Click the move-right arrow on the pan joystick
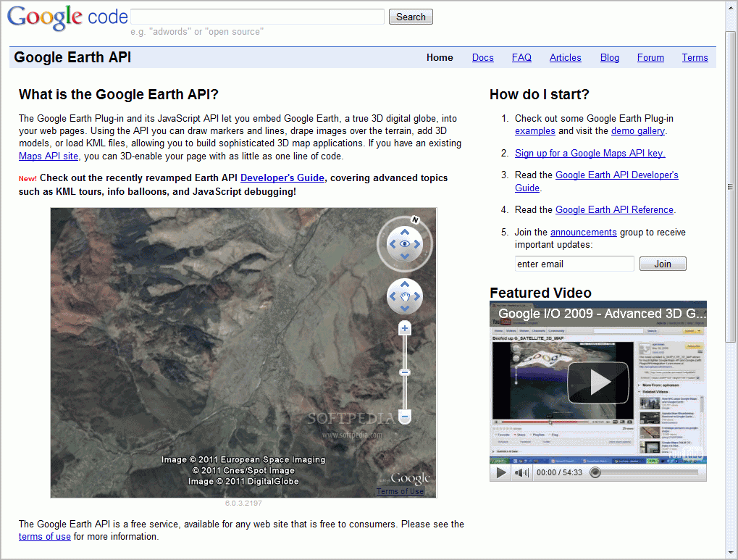 point(417,296)
